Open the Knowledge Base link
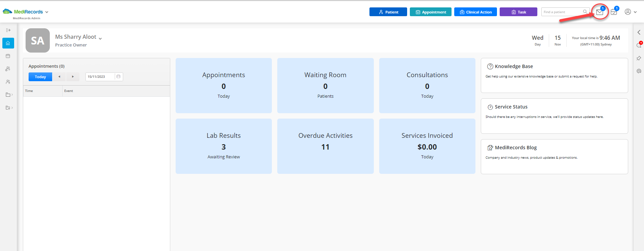 [x=514, y=66]
